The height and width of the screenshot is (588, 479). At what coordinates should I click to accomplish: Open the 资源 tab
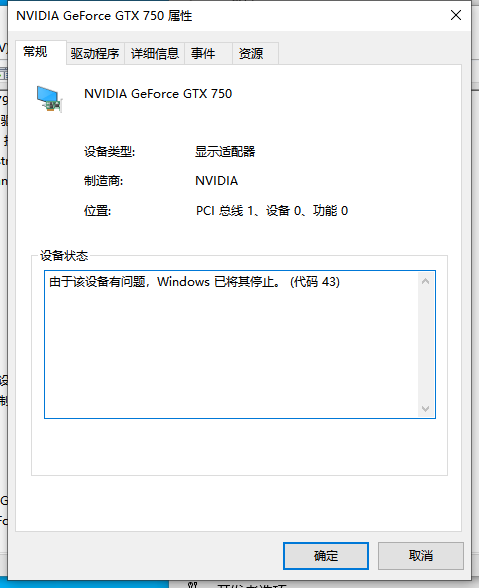255,54
